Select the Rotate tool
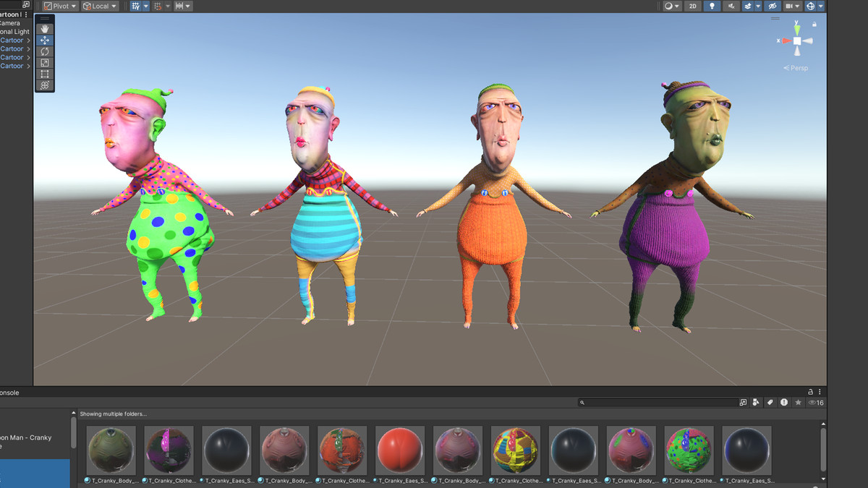Screen dimensions: 868x488 coord(45,51)
